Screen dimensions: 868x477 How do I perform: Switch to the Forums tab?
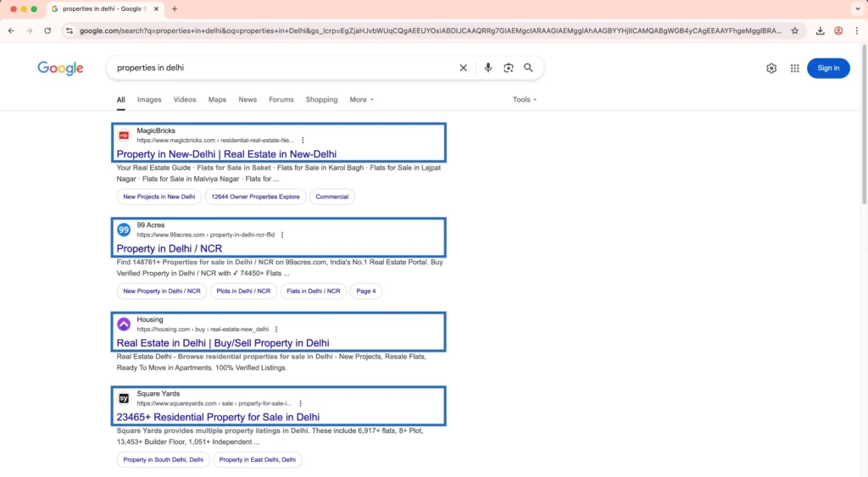point(281,100)
